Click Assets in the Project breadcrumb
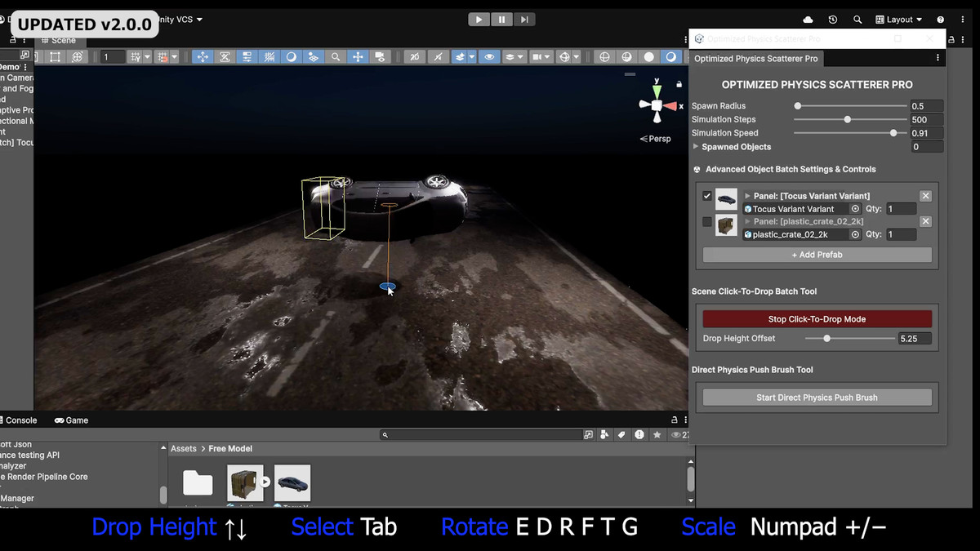Screen dimensions: 980x551 point(183,449)
